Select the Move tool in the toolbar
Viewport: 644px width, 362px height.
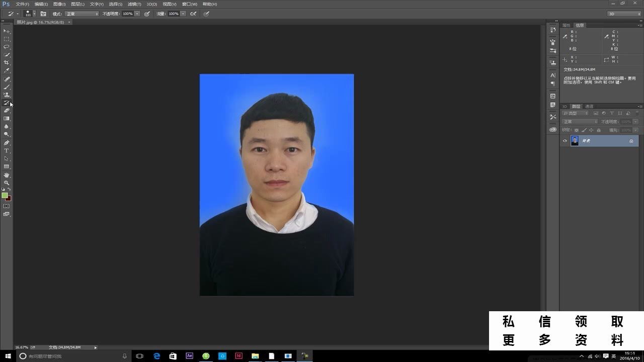(7, 30)
